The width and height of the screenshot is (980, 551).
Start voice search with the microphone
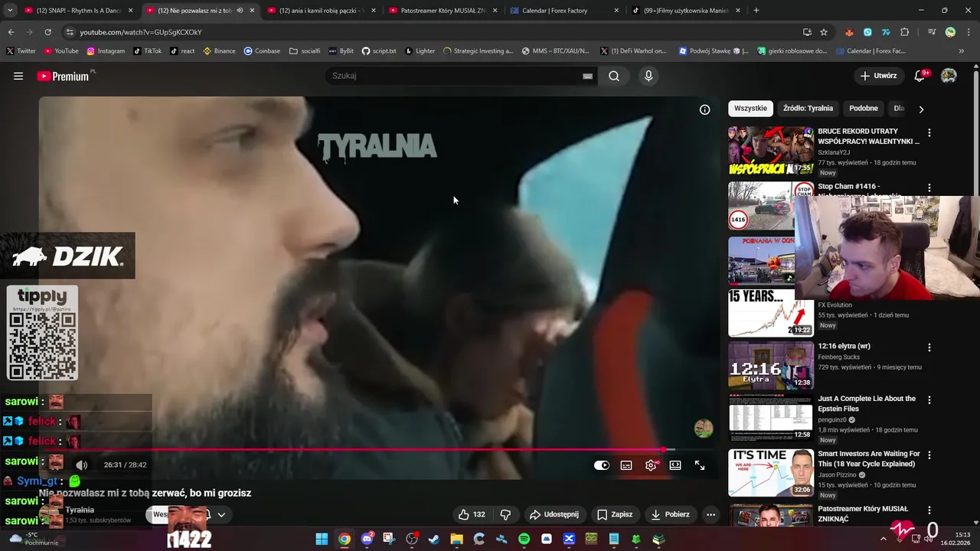pos(648,76)
